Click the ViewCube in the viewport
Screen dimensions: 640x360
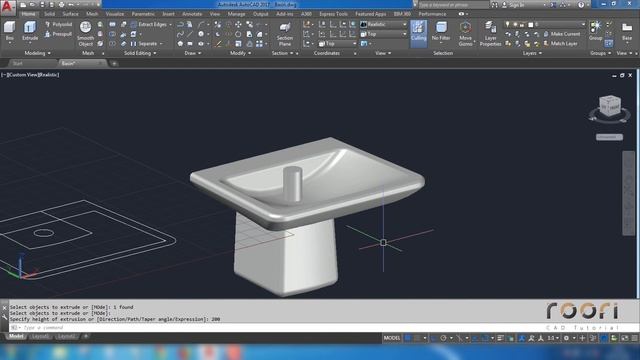[610, 106]
